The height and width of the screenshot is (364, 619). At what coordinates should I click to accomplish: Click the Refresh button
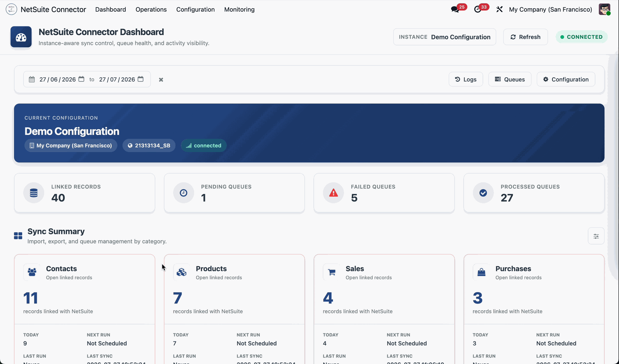point(526,37)
